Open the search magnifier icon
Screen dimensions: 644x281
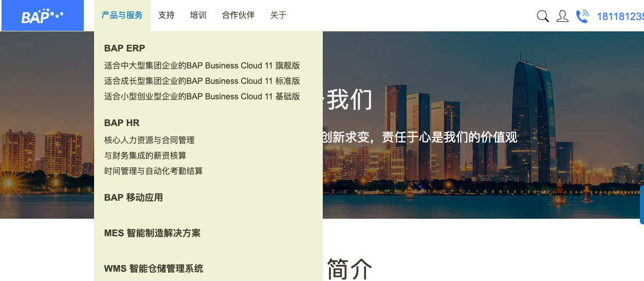click(543, 16)
